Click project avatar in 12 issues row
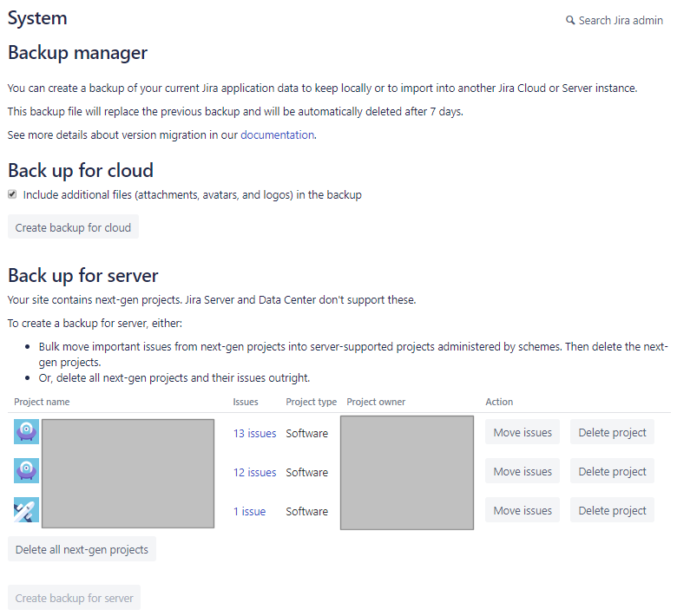677x616 pixels. [26, 470]
